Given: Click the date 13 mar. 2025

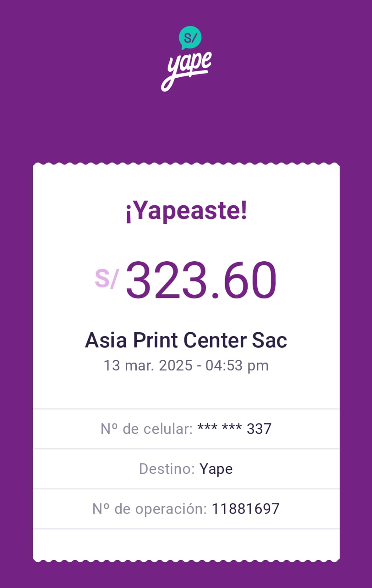Looking at the screenshot, I should click(148, 366).
